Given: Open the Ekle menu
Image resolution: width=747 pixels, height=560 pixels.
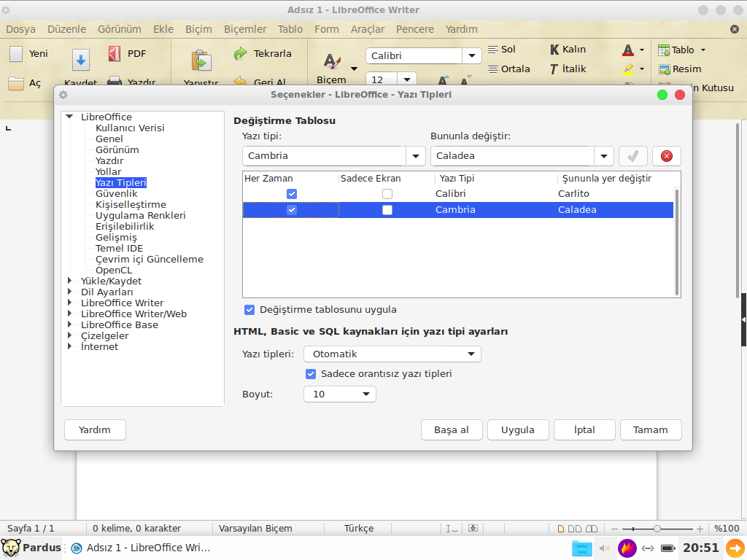Looking at the screenshot, I should [163, 29].
